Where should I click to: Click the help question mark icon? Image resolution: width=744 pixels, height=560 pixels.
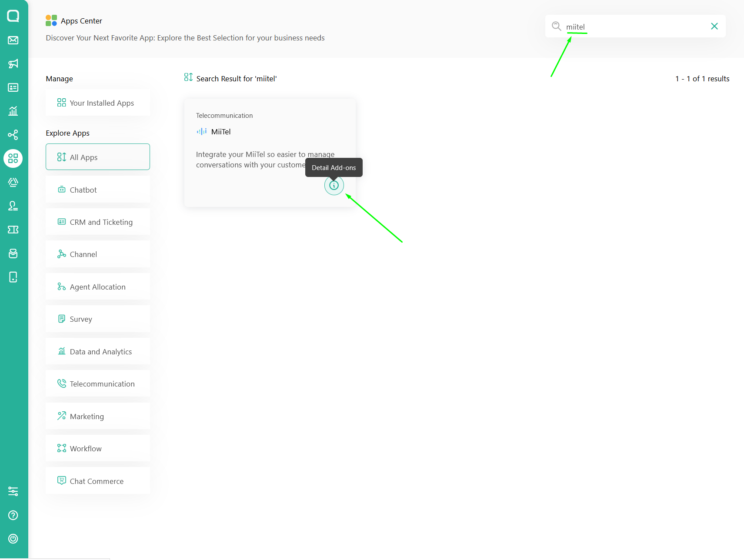[13, 515]
